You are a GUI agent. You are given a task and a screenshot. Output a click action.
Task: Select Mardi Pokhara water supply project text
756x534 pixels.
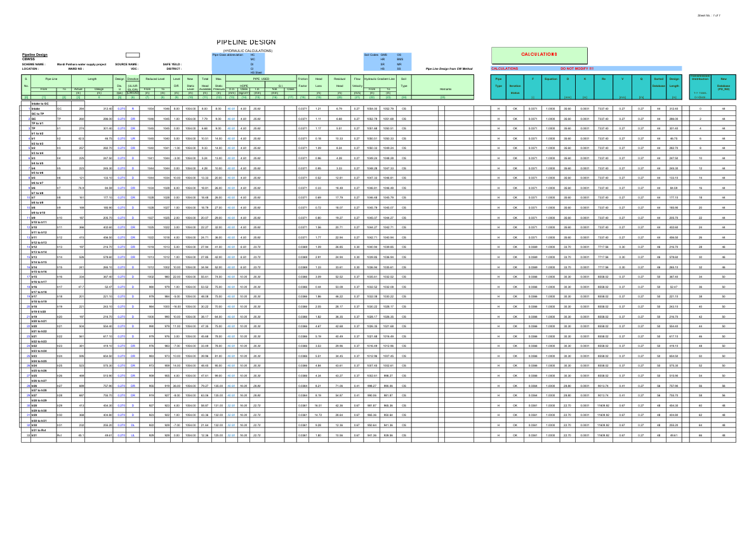(81, 64)
